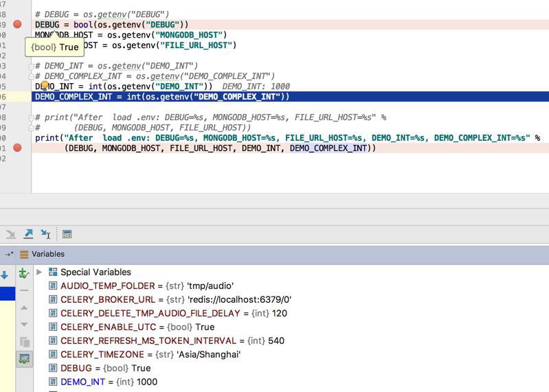Collapse fold marker at # (DEBUG, MONGODB_HOST comment
The height and width of the screenshot is (392, 549).
tap(31, 128)
